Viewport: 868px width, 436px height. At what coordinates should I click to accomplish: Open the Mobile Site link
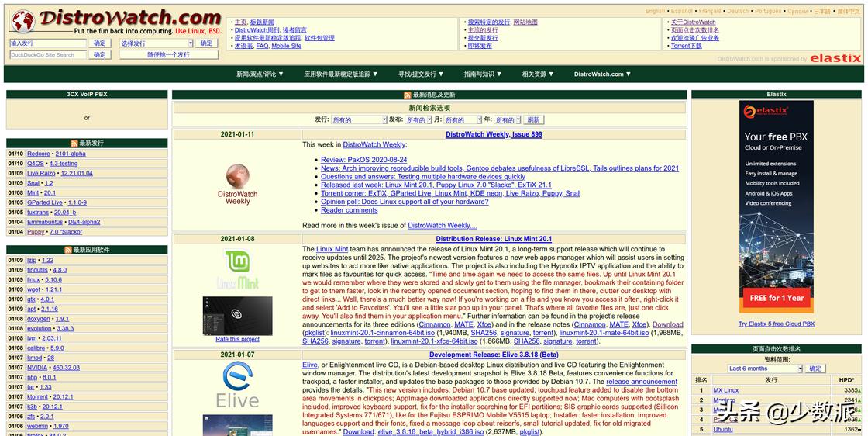tap(287, 46)
